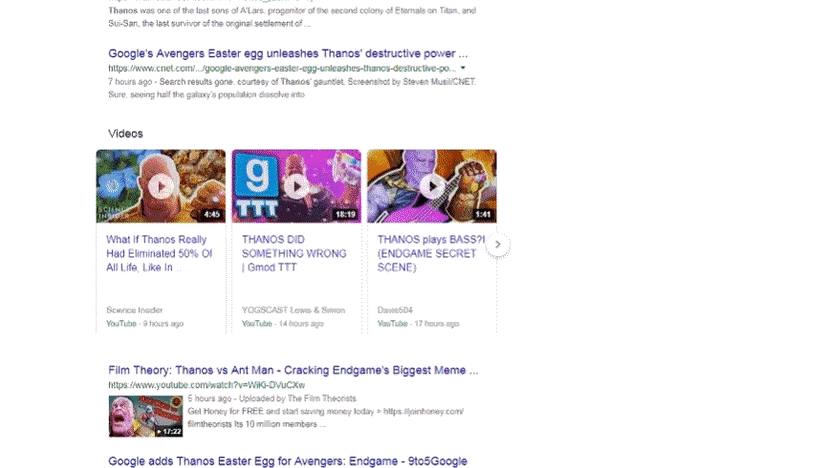This screenshot has height=468, width=830.
Task: Click 'YOGSCAST Lewis & Simon' channel name
Action: click(293, 310)
